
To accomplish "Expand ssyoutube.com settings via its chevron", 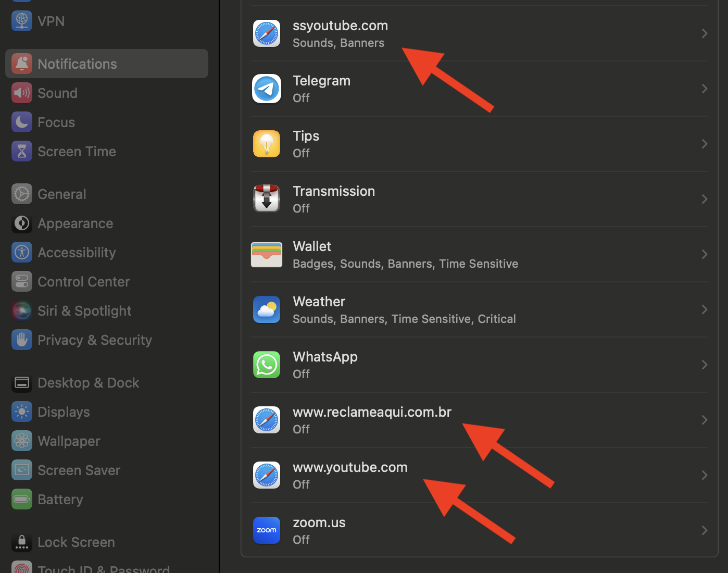I will [x=705, y=33].
